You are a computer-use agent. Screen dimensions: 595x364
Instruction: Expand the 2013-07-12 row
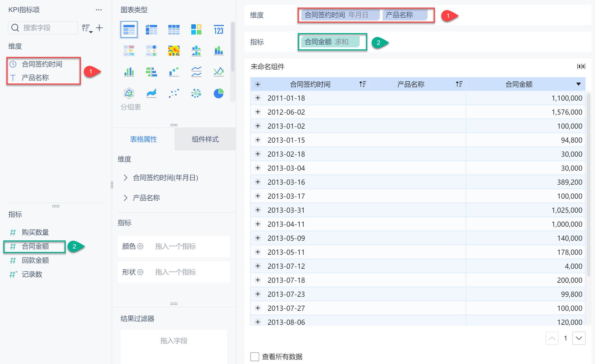(258, 266)
